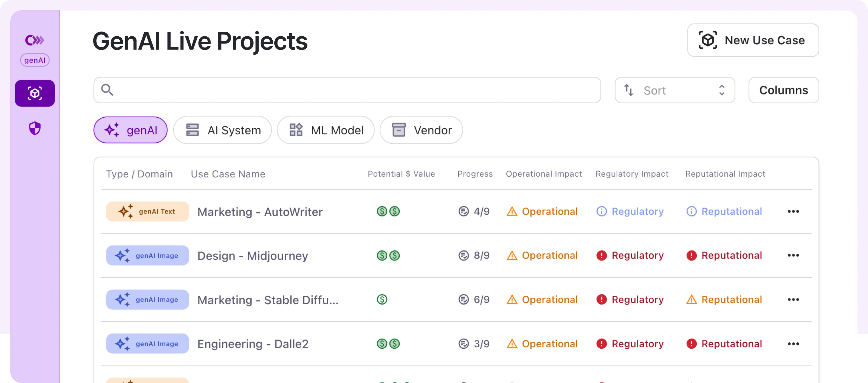Open the use cases cube sidebar icon
Screen dimensions: 868x383
[x=35, y=93]
